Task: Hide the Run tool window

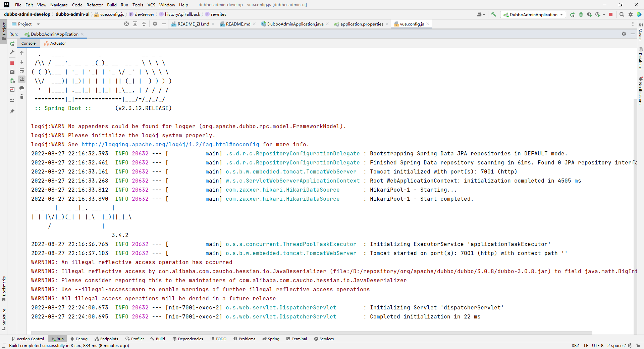Action: (633, 34)
